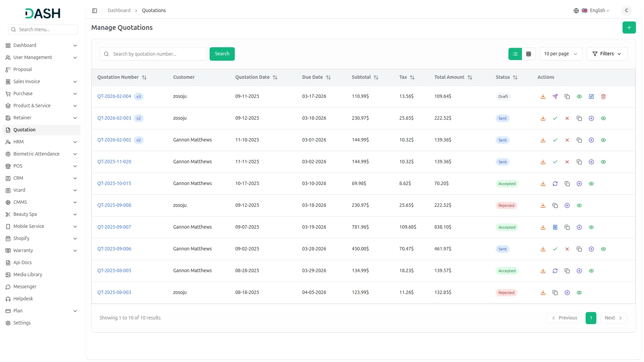Switch to list view
This screenshot has width=644, height=362.
(x=515, y=54)
